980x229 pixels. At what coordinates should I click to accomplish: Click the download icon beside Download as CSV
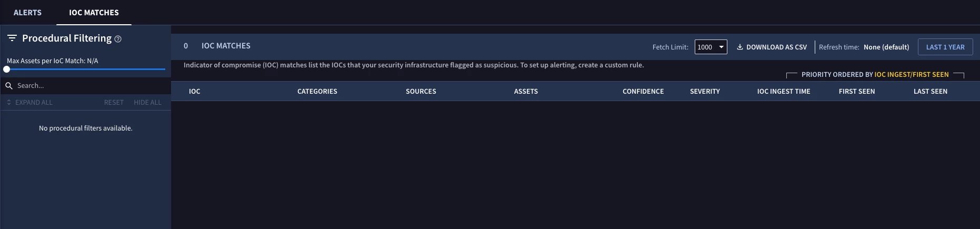pos(739,47)
